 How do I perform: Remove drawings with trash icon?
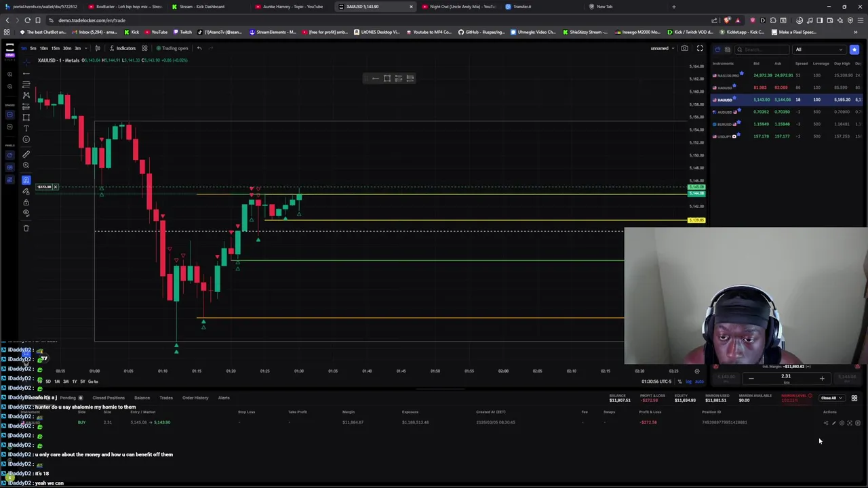pyautogui.click(x=26, y=228)
